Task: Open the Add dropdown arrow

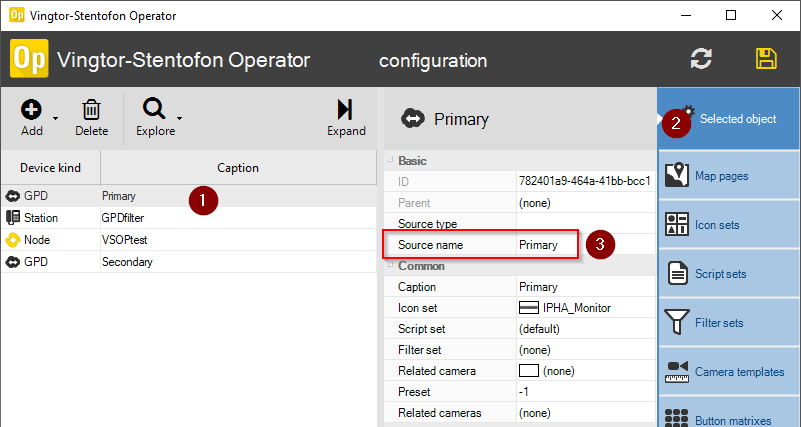Action: click(x=55, y=119)
